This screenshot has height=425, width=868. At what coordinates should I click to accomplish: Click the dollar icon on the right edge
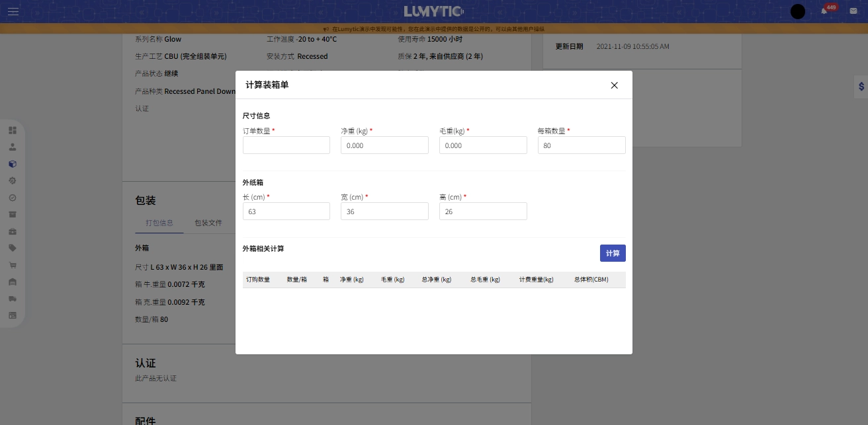tap(861, 85)
